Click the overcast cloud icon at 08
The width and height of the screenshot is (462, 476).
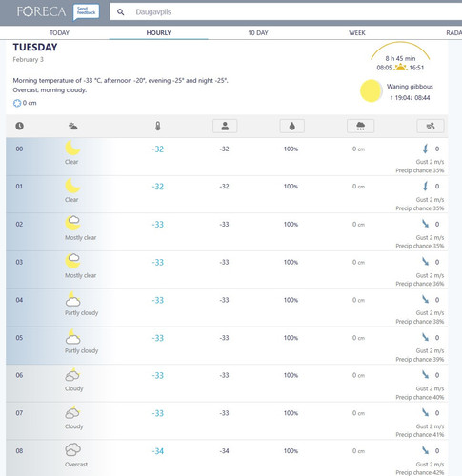click(72, 449)
